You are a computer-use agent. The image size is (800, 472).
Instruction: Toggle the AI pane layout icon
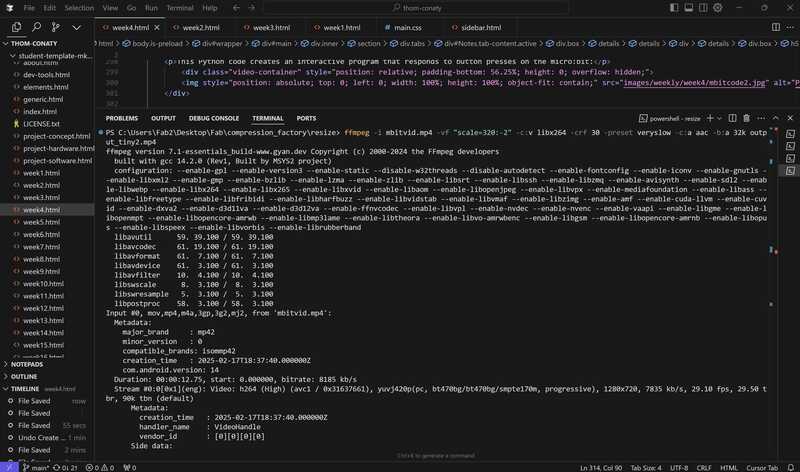click(x=703, y=8)
